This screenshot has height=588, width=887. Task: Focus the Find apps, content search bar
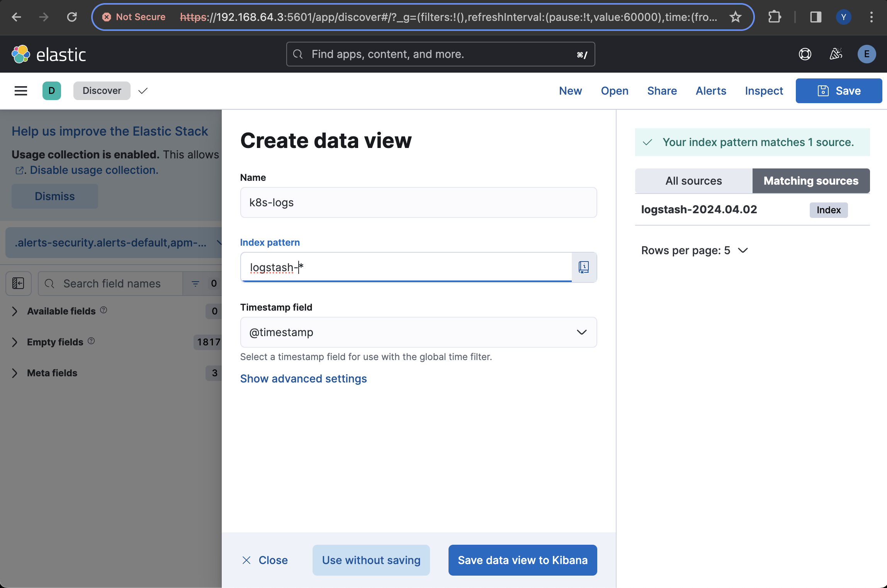(x=440, y=54)
